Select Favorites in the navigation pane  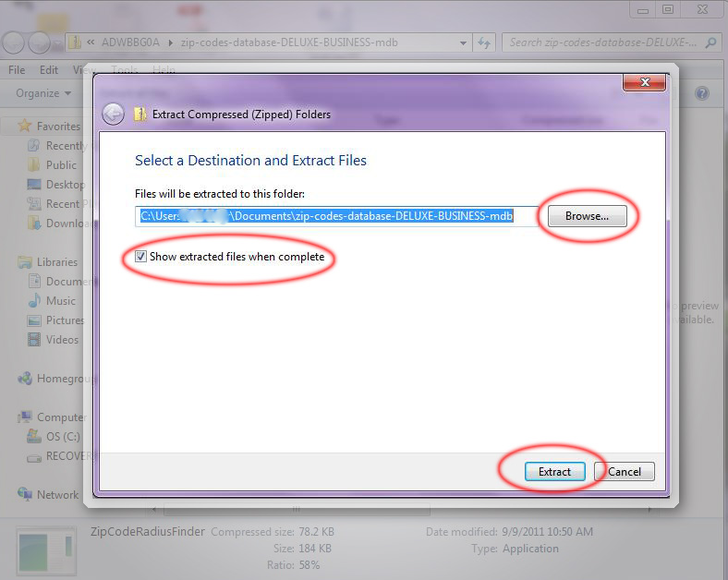pyautogui.click(x=58, y=127)
